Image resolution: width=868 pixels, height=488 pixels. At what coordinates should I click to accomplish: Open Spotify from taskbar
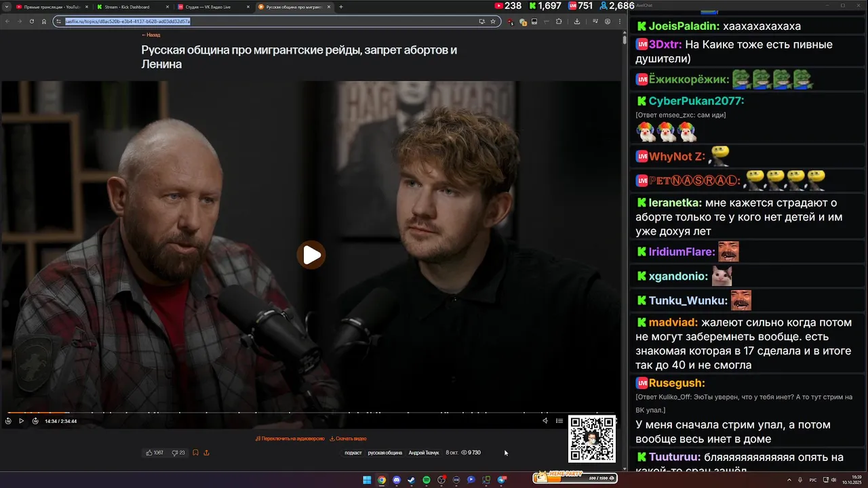tap(427, 480)
